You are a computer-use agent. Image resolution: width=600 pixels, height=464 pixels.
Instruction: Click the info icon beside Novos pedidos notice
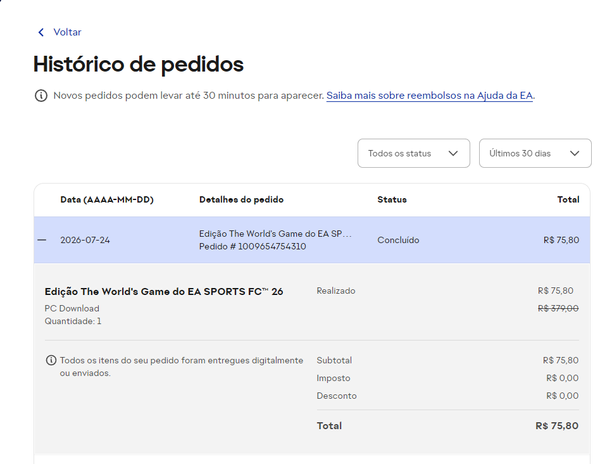[x=41, y=96]
